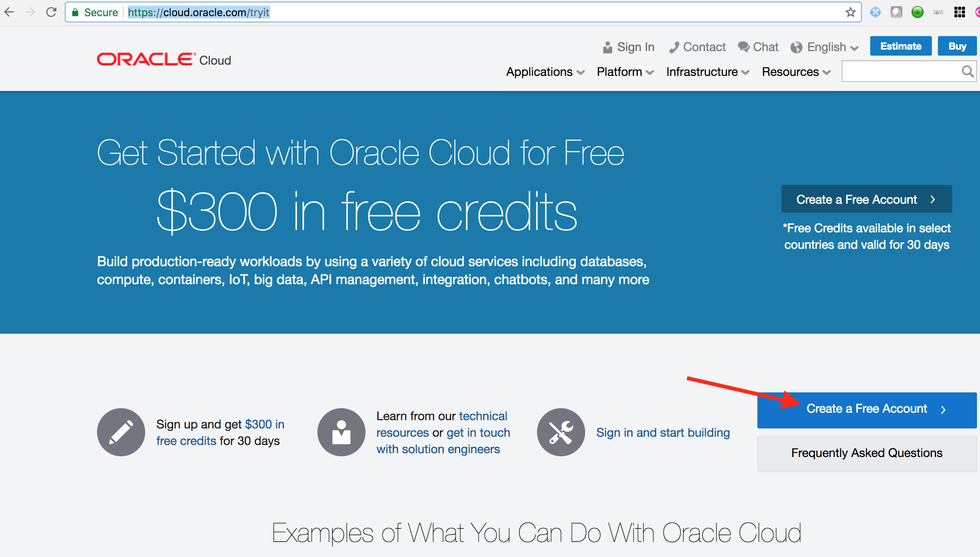Reload the page with the refresh icon

pyautogui.click(x=51, y=12)
